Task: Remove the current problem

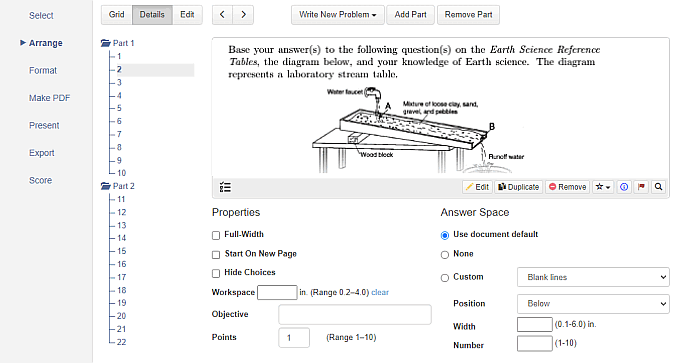Action: (x=567, y=187)
